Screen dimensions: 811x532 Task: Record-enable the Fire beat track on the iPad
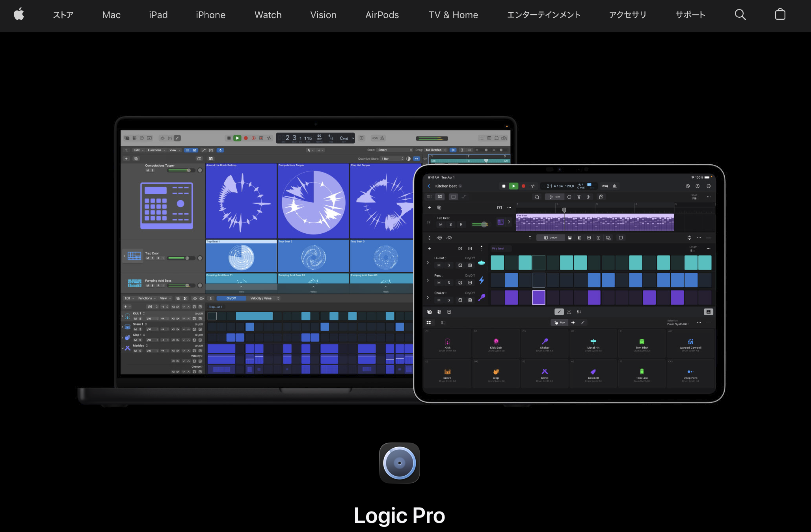tap(461, 225)
